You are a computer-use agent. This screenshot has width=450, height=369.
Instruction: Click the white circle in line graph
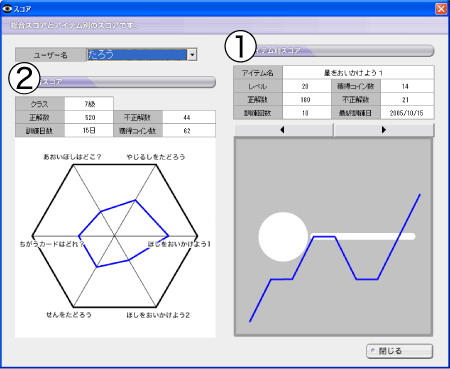(x=283, y=237)
